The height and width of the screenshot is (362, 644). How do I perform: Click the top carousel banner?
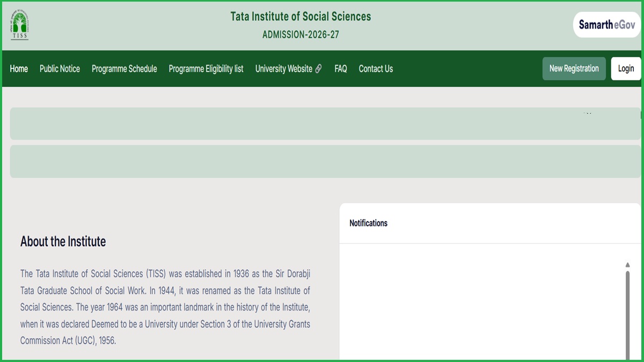[322, 123]
